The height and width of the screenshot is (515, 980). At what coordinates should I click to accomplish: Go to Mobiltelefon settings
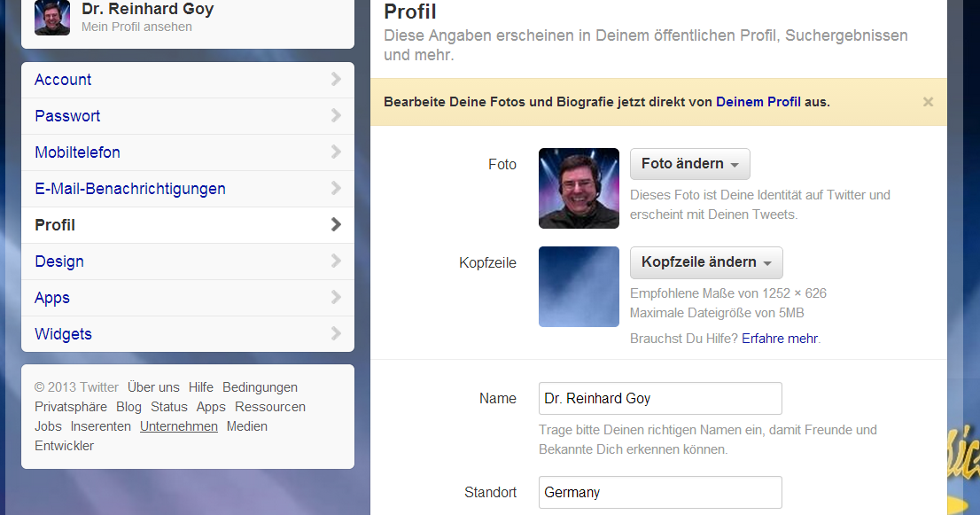click(x=188, y=152)
